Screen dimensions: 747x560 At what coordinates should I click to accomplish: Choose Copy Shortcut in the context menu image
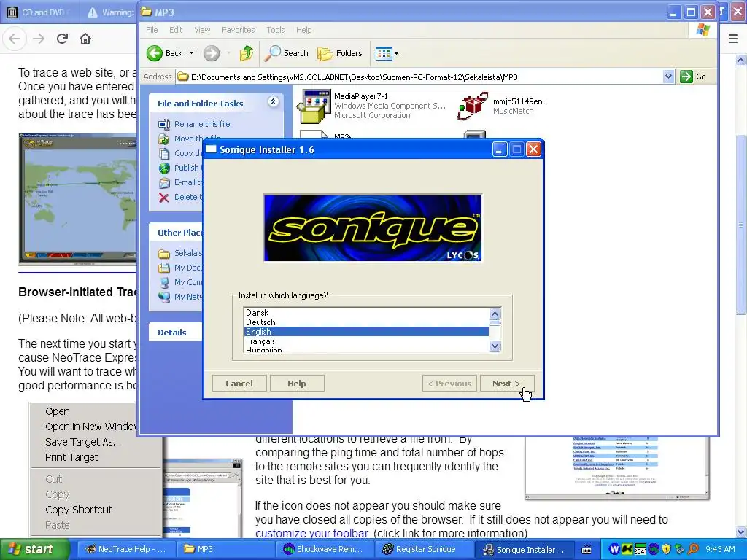(79, 510)
